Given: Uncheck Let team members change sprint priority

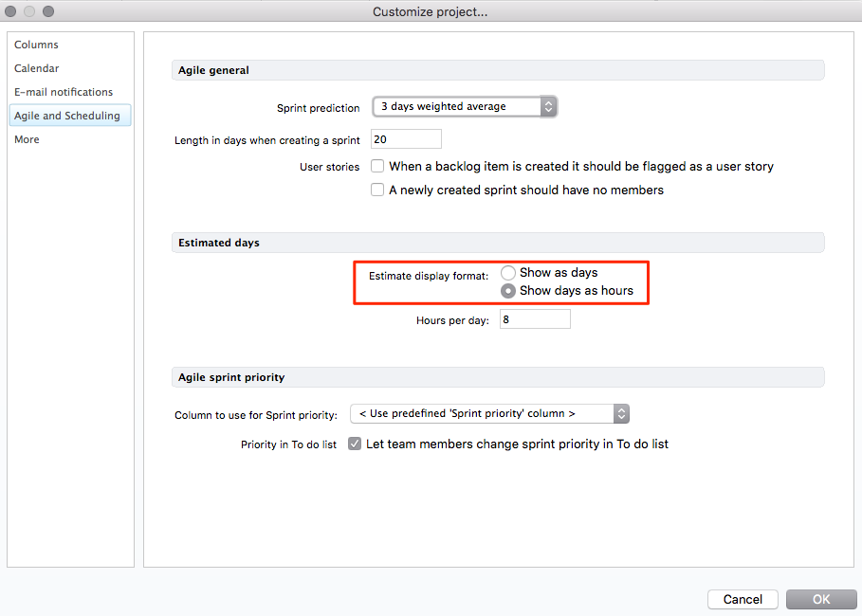Looking at the screenshot, I should [x=355, y=444].
